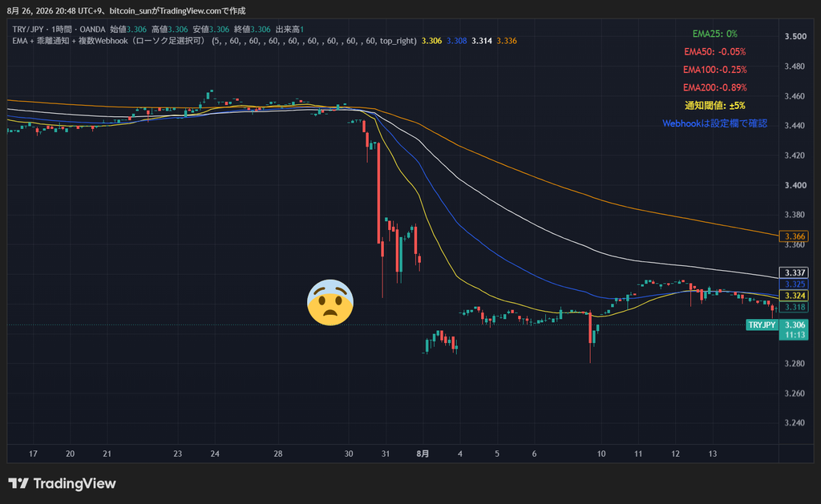Click the 始値 3.306 open value

click(128, 30)
